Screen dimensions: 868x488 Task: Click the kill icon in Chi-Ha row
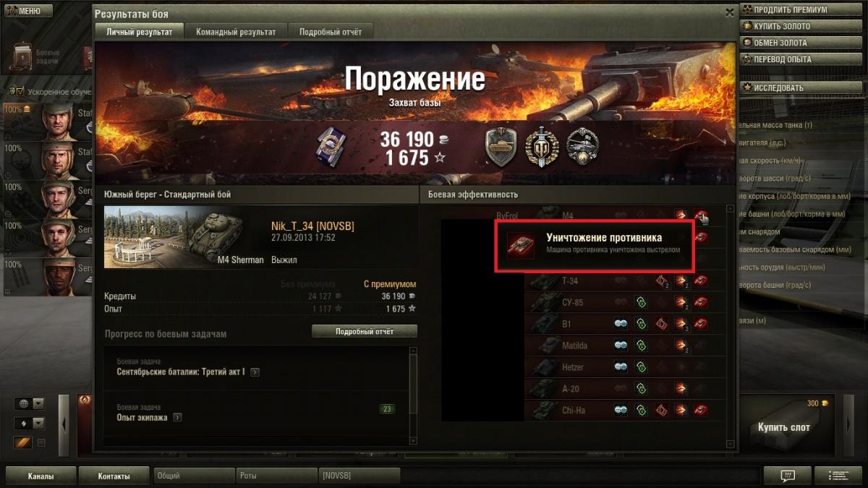[x=701, y=411]
